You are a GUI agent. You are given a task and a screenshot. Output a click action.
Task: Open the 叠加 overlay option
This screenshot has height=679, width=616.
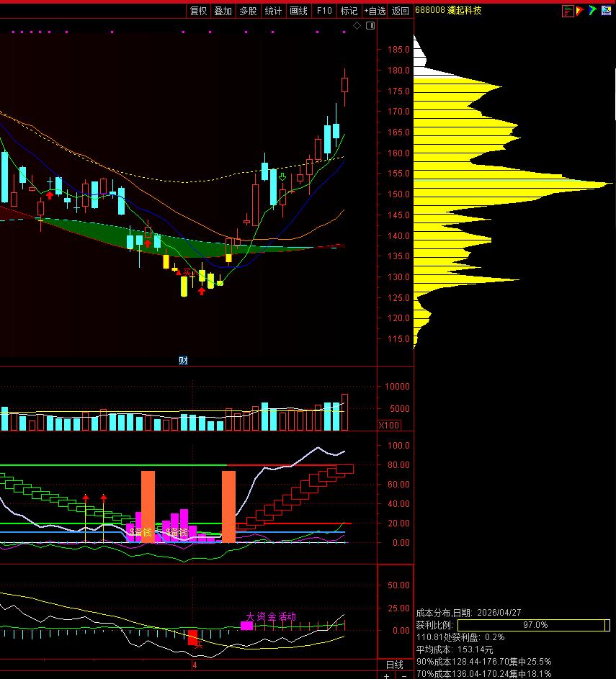pyautogui.click(x=223, y=11)
